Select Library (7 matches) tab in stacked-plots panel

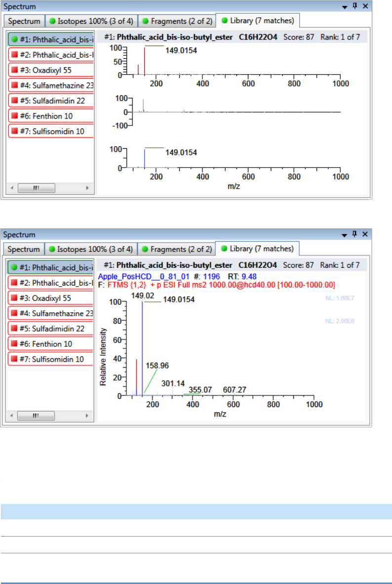coord(258,20)
